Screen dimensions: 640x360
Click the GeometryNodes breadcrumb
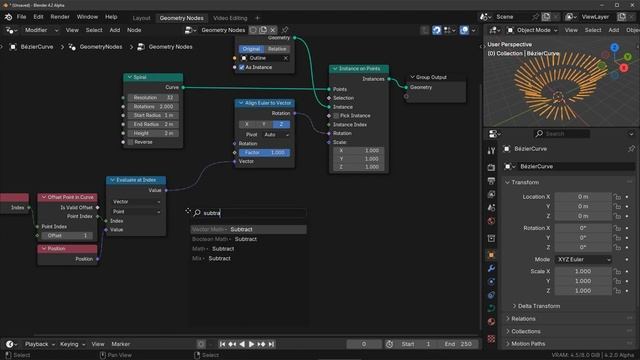tap(96, 47)
